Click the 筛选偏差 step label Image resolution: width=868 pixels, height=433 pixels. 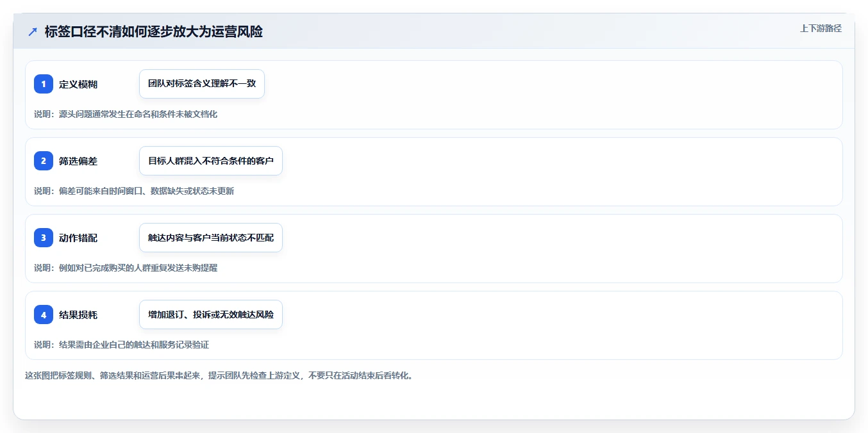pyautogui.click(x=78, y=161)
